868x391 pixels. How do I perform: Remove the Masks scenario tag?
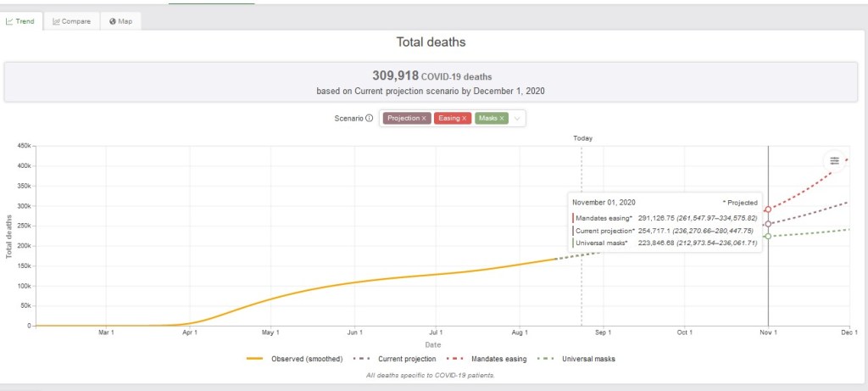point(502,119)
